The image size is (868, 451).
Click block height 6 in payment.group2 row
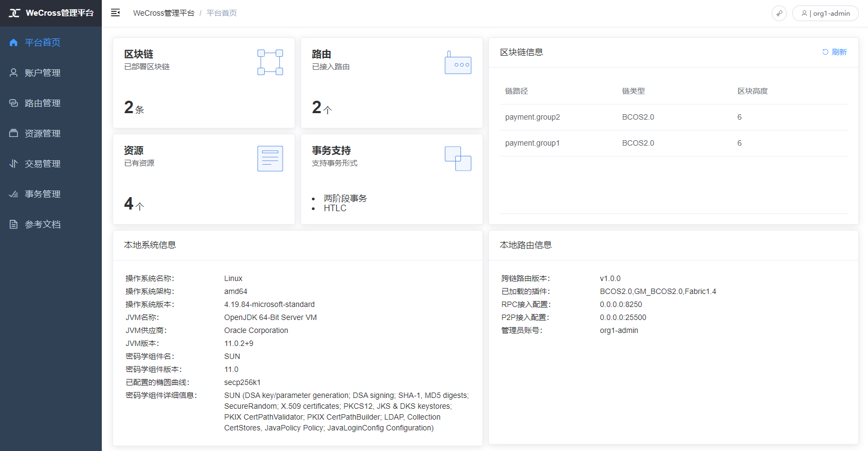click(739, 117)
